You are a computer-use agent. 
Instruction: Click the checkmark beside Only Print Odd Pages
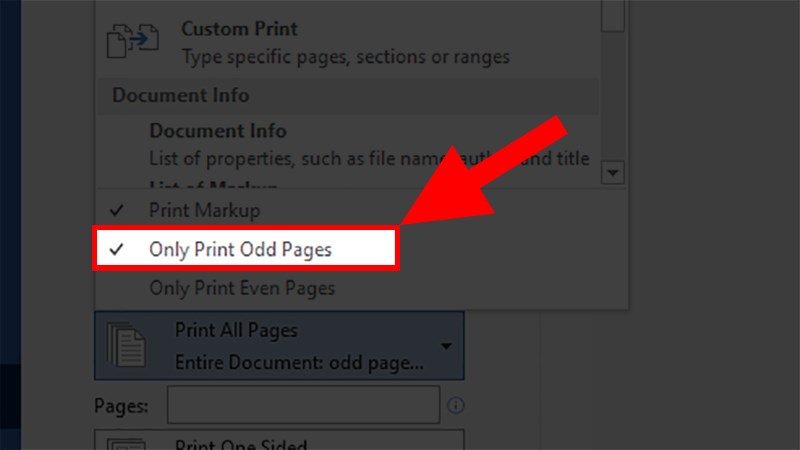click(x=117, y=250)
